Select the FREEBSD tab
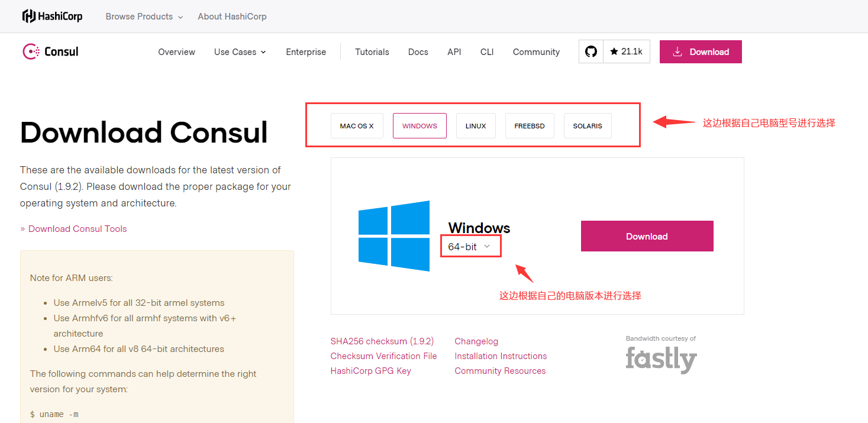Image resolution: width=868 pixels, height=423 pixels. [530, 126]
